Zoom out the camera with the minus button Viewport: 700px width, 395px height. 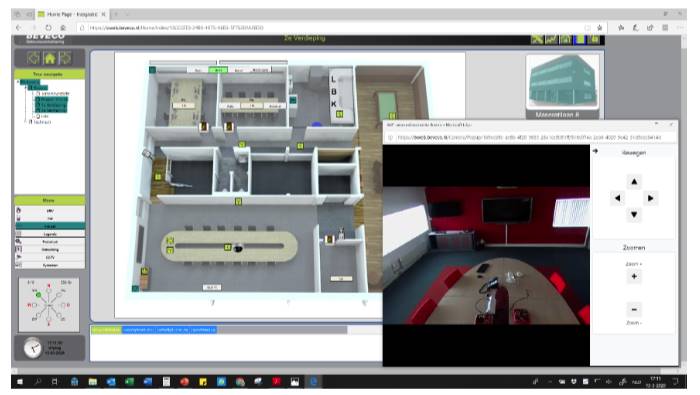point(634,309)
